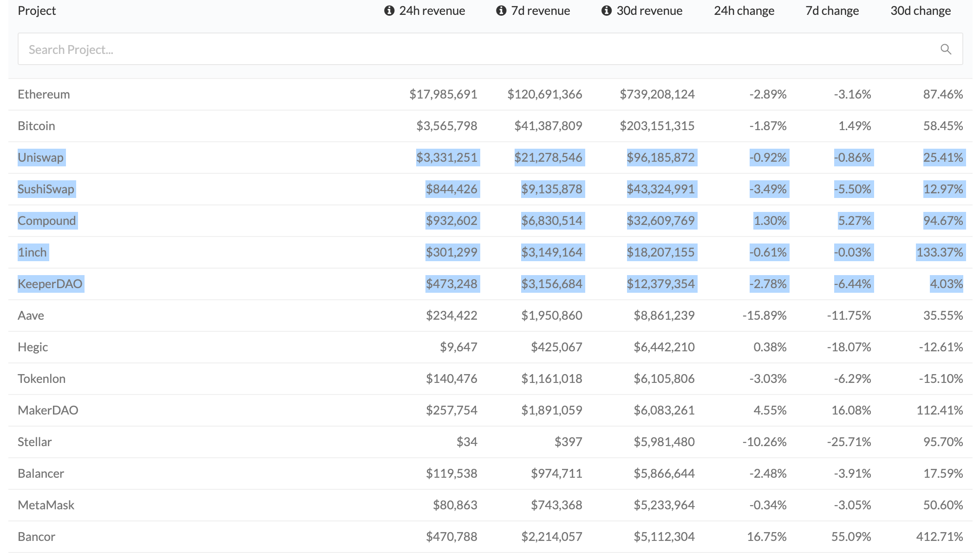Click Ethereum 24h revenue $17,985,691
Screen dimensions: 980x553
[x=443, y=94]
